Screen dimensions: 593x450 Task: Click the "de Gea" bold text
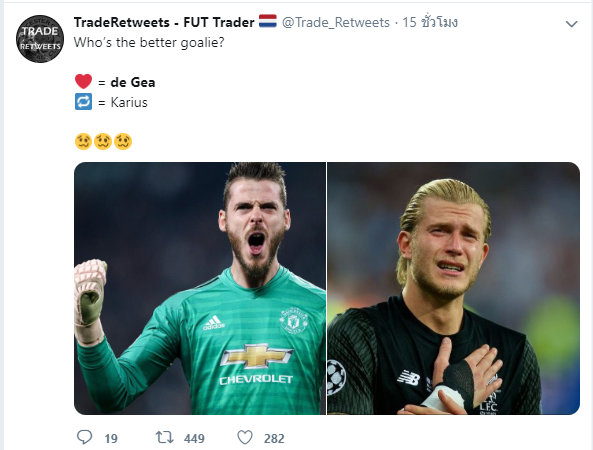(133, 82)
